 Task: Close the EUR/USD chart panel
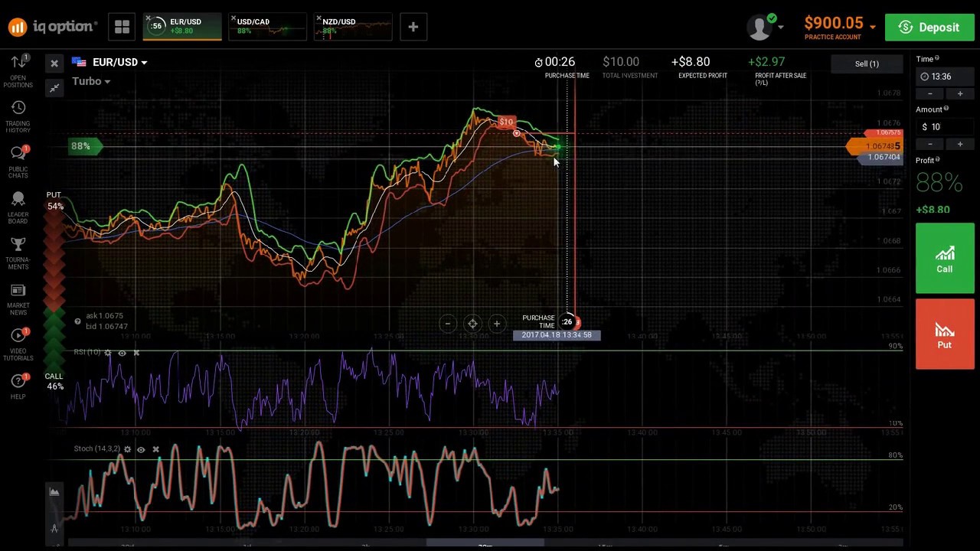[x=54, y=64]
